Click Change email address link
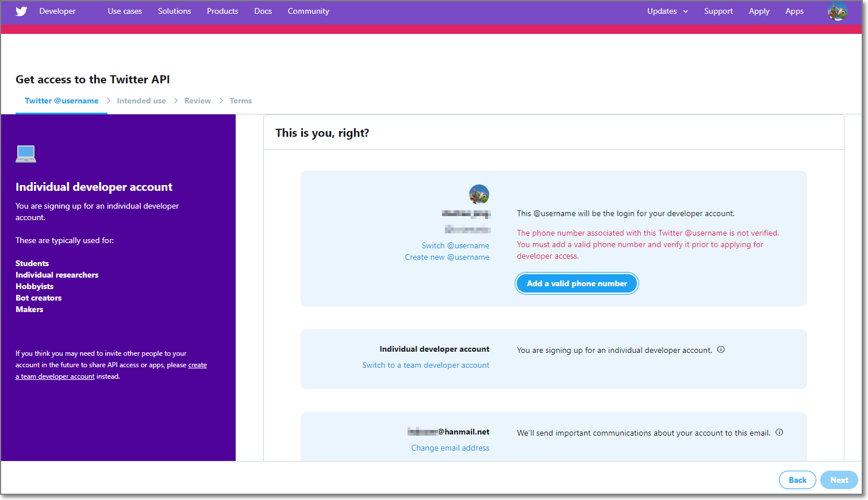Screen dimensions: 868x500 coord(451,448)
